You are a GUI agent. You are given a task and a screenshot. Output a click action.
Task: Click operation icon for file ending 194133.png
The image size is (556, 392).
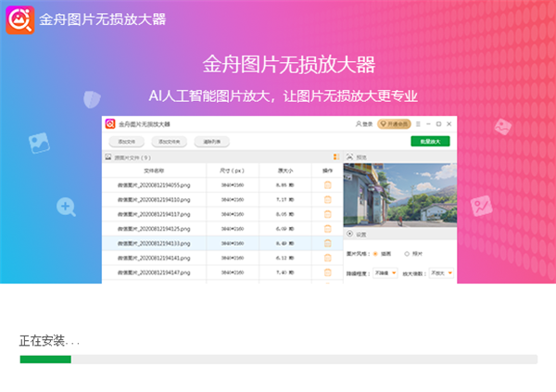[327, 243]
